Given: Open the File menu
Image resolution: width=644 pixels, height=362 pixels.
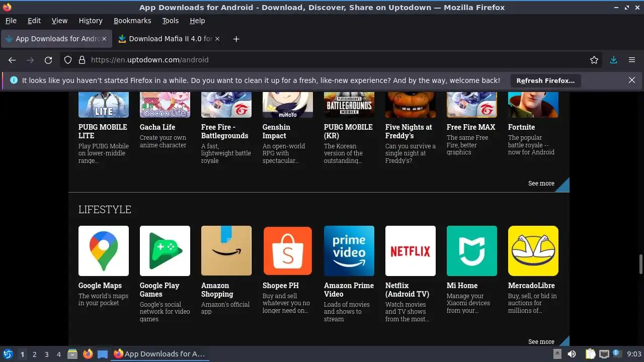Looking at the screenshot, I should (x=11, y=21).
